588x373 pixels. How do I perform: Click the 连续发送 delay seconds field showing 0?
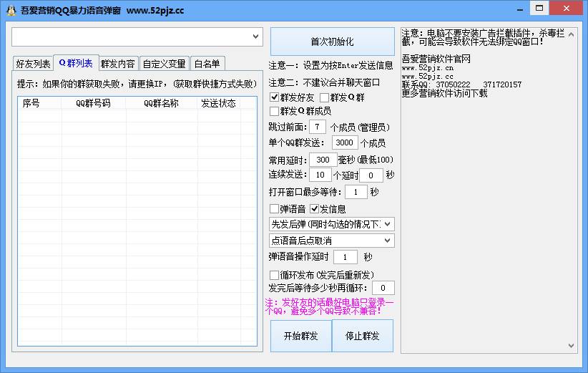[371, 175]
